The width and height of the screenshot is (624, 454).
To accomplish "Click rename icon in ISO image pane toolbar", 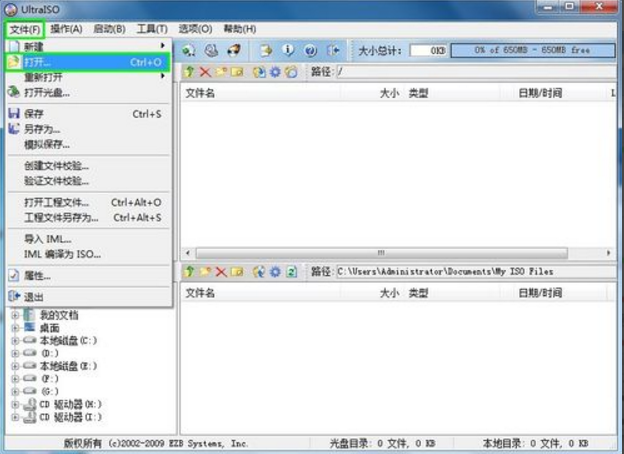I will pos(237,72).
